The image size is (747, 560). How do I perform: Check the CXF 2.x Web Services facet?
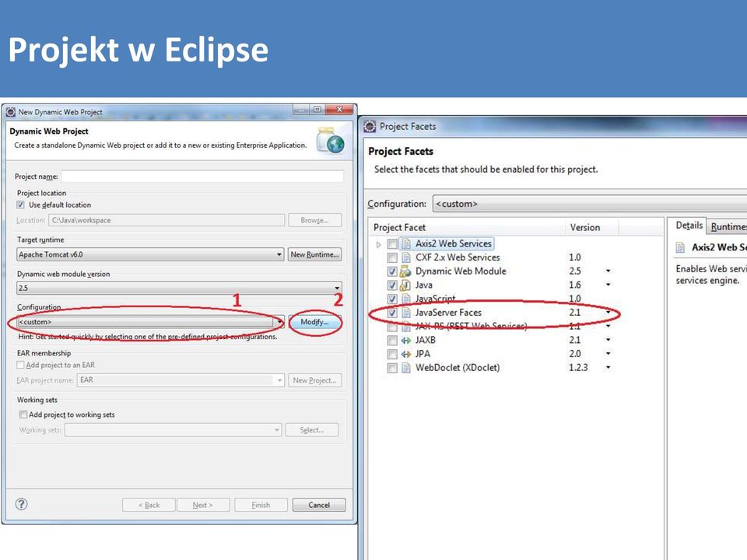point(392,257)
